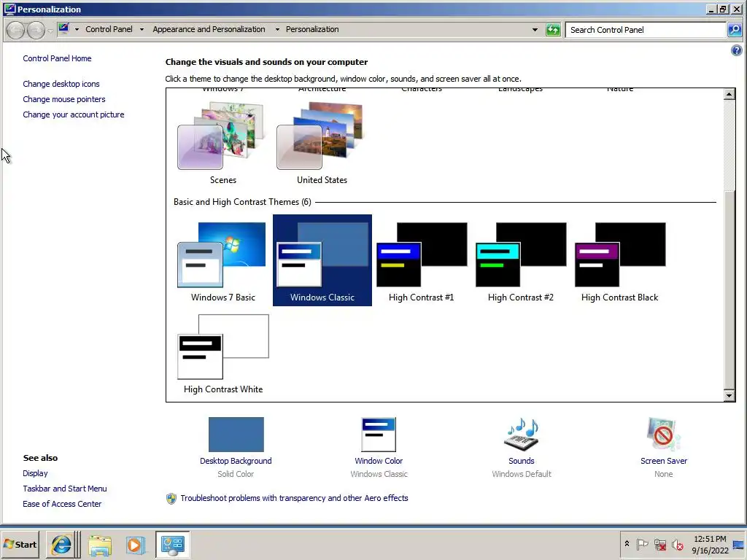The width and height of the screenshot is (747, 560).
Task: Open the address bar history dropdown
Action: coord(535,30)
